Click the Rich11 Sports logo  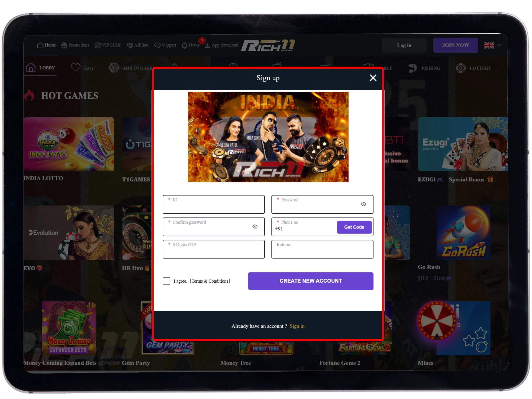point(268,45)
